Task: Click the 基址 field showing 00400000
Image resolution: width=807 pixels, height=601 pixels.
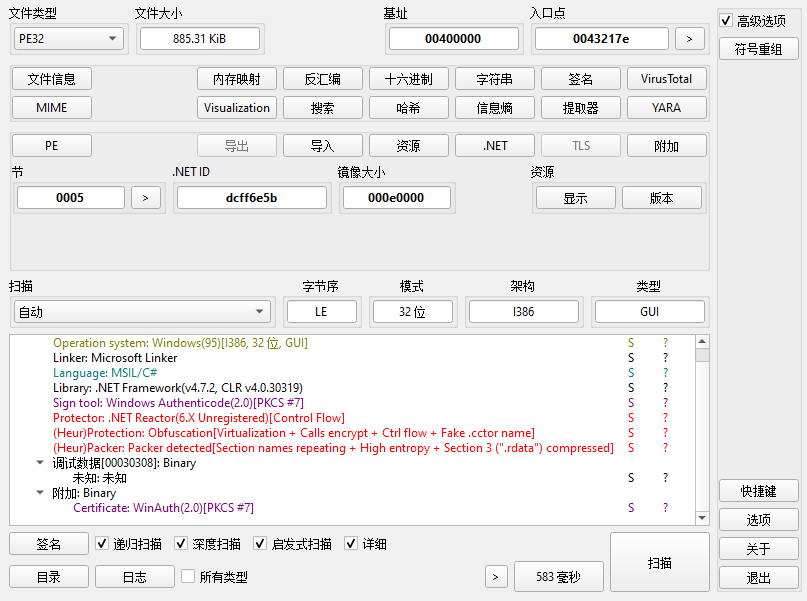Action: coord(453,39)
